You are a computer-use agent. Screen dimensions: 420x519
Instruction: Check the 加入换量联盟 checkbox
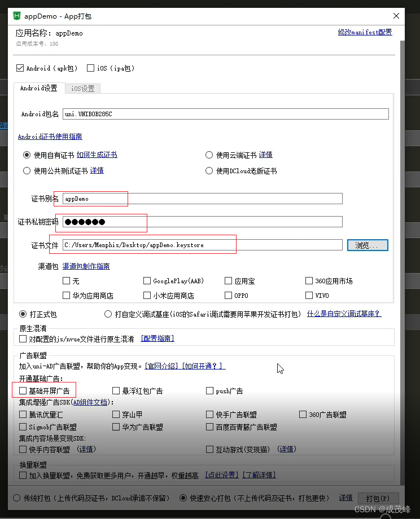tap(23, 476)
